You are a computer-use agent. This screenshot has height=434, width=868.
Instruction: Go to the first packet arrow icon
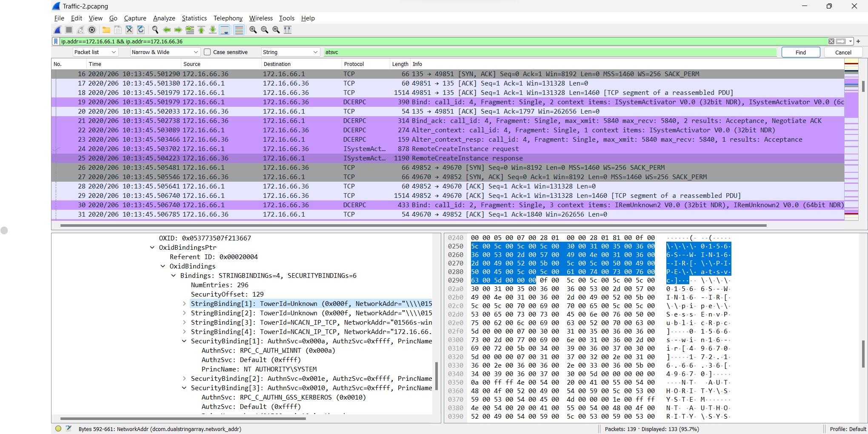(201, 30)
